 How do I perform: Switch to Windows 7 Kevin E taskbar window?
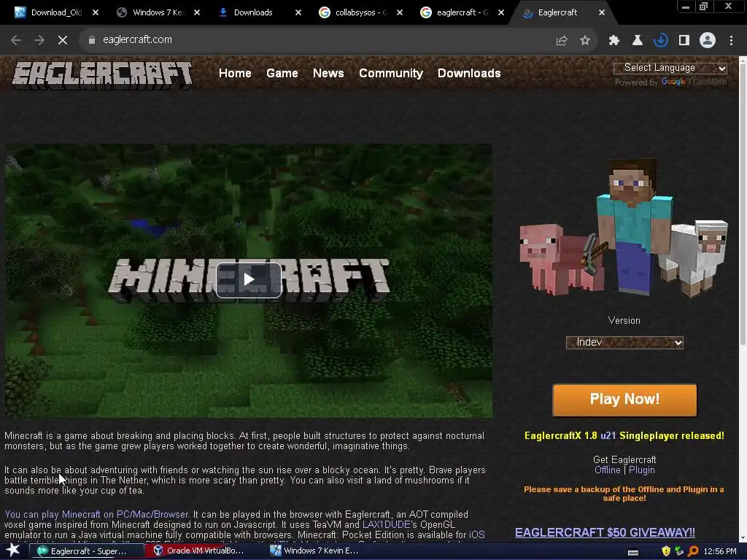point(321,551)
